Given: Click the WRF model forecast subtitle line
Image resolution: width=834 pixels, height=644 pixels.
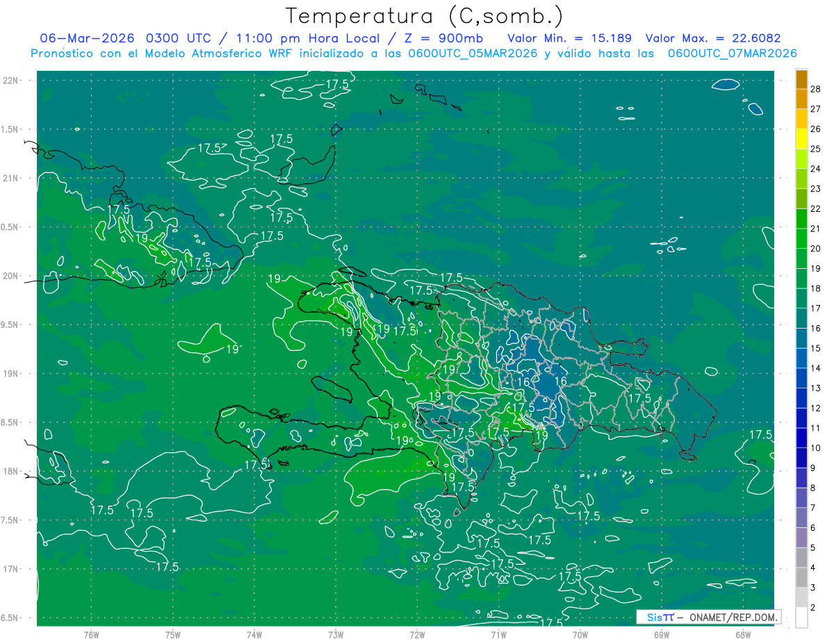Looking at the screenshot, I should click(414, 53).
